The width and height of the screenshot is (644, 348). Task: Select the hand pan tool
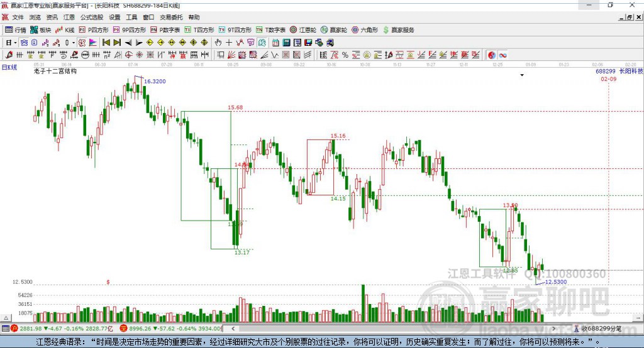tap(218, 43)
